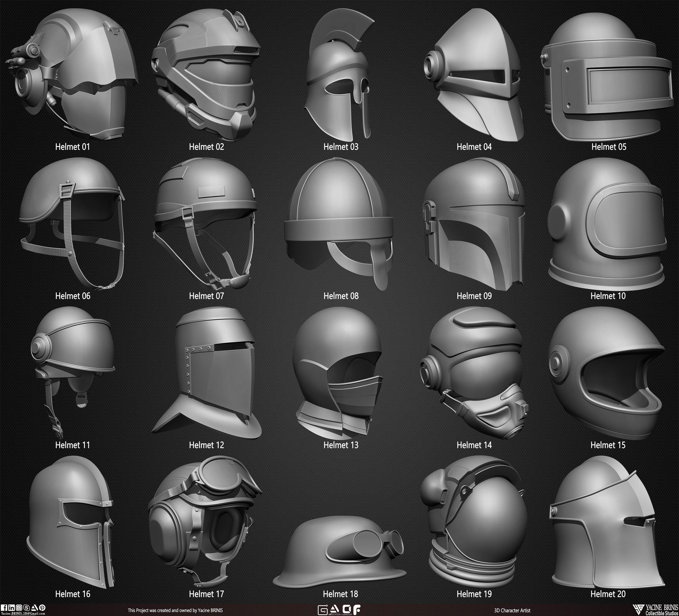Click the 'Helmet 09' label
Screen dimensions: 679x616
click(474, 296)
